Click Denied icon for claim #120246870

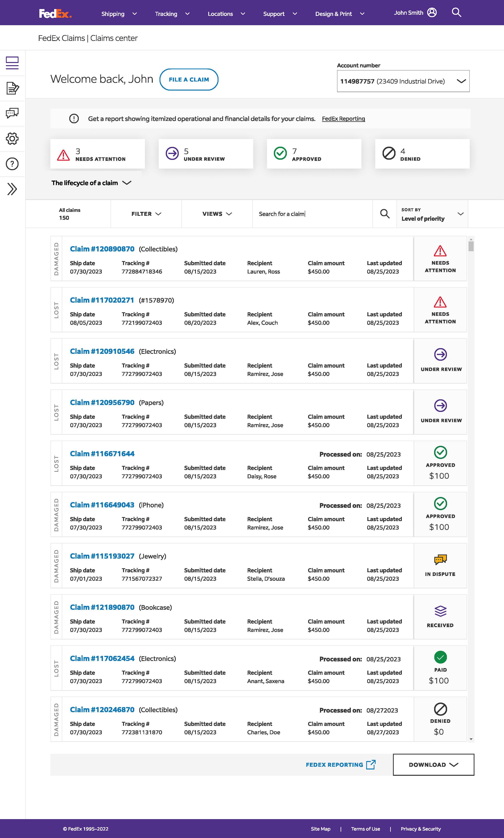coord(440,709)
